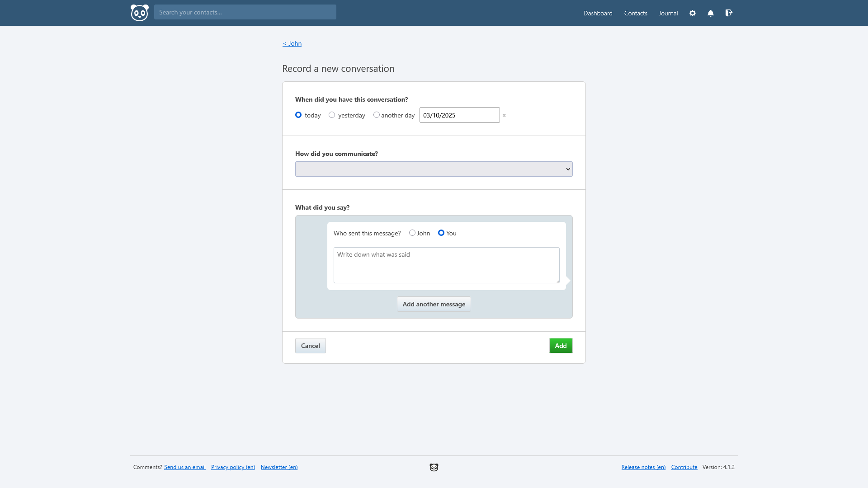Open the Journal menu item
The image size is (868, 488).
point(668,13)
